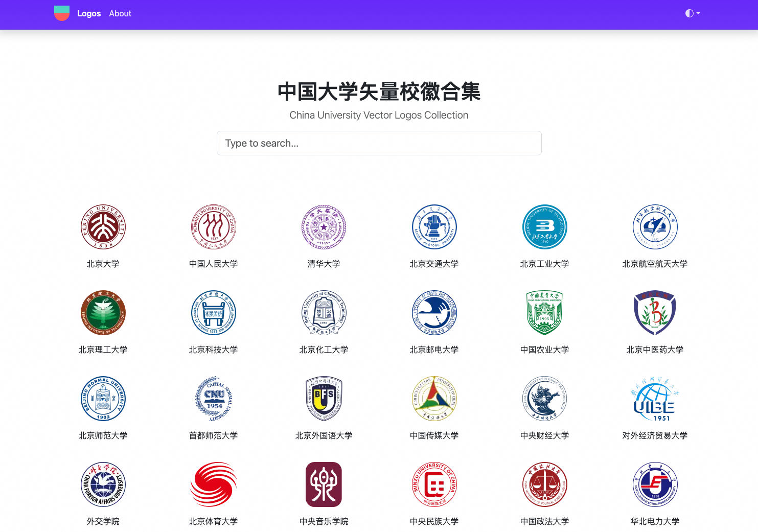This screenshot has height=532, width=758.
Task: Select the 北京大学 logo
Action: click(103, 227)
